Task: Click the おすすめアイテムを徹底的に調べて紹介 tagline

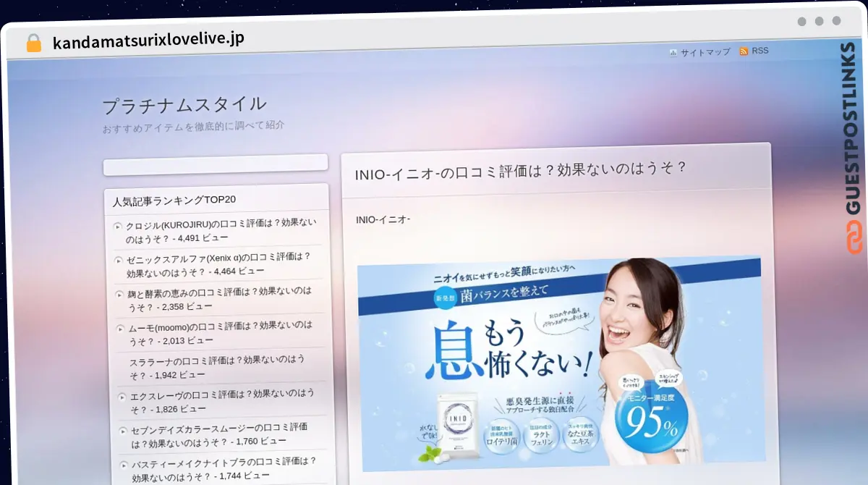Action: 194,127
